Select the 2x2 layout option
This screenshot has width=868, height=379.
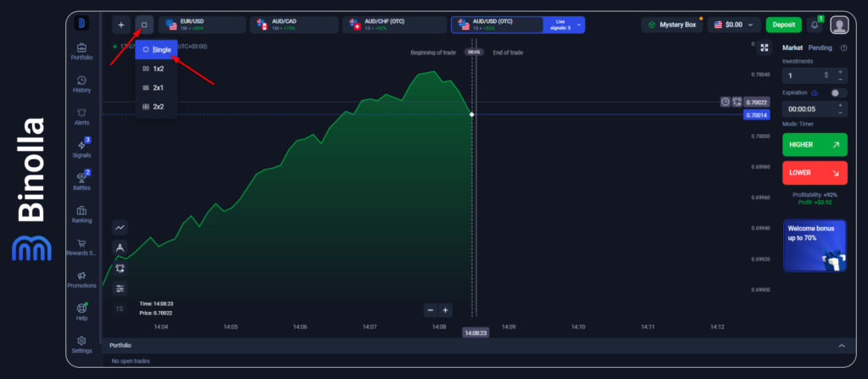(156, 106)
